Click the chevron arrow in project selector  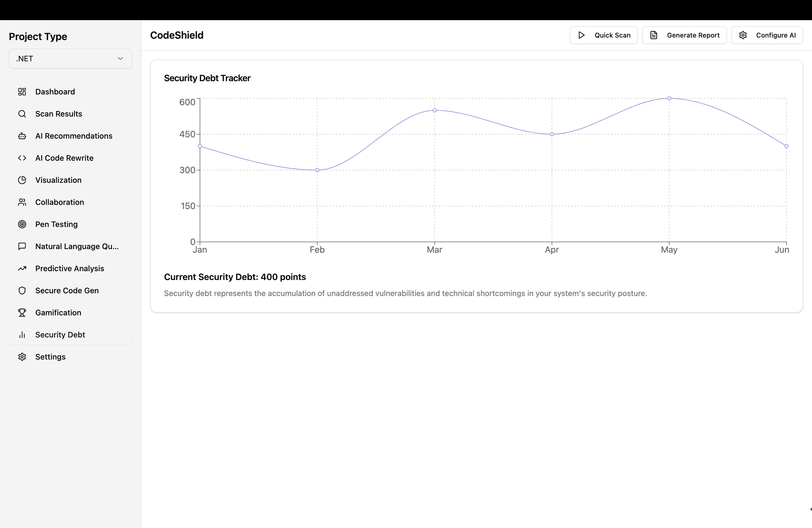click(x=120, y=59)
